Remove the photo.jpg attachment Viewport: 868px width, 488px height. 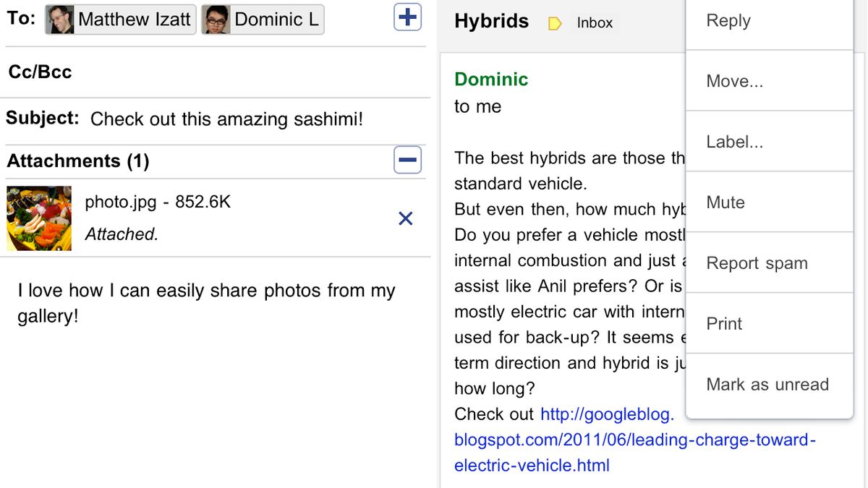(406, 218)
